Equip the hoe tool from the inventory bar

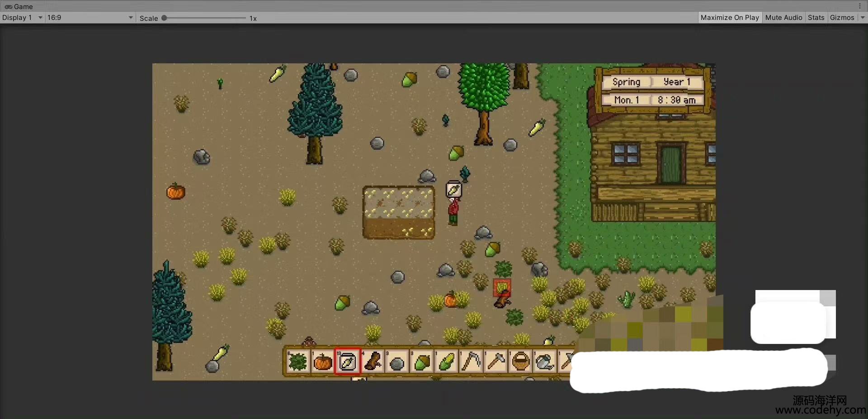coord(496,361)
